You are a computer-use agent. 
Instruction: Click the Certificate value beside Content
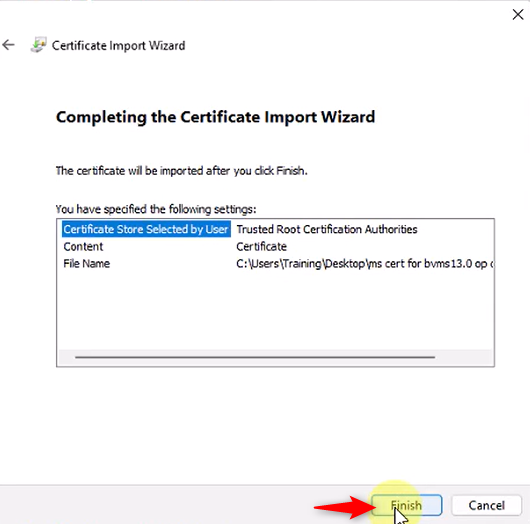tap(261, 246)
